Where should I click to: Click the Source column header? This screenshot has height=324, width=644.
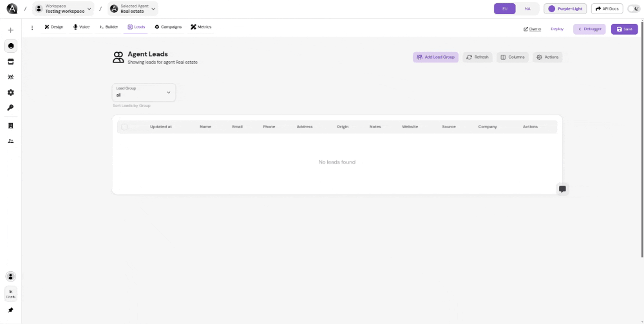(448, 127)
